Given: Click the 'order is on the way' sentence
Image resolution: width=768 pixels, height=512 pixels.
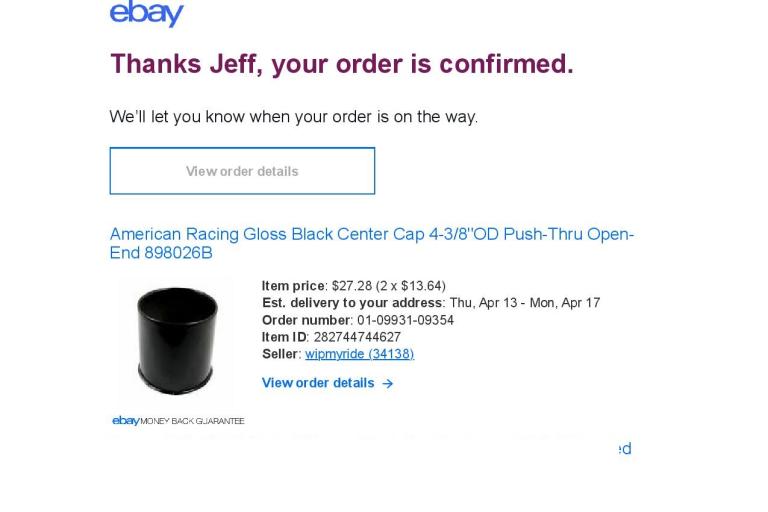Looking at the screenshot, I should (293, 117).
